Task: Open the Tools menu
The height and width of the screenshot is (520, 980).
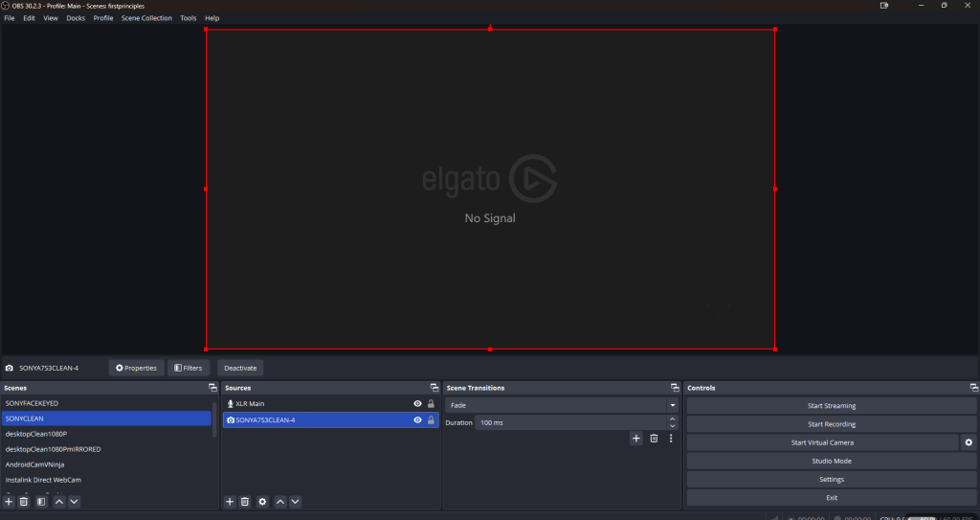Action: coord(189,18)
